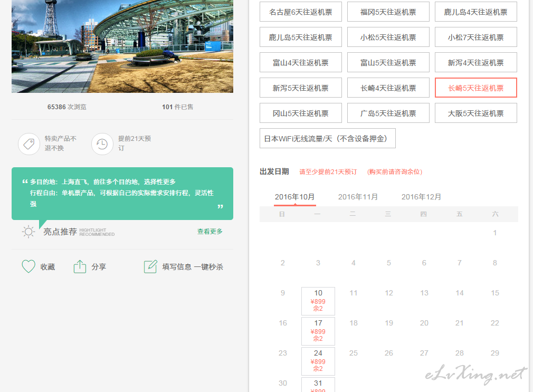The image size is (533, 392).
Task: Select 名古屋6天往返机票 option
Action: pos(300,12)
